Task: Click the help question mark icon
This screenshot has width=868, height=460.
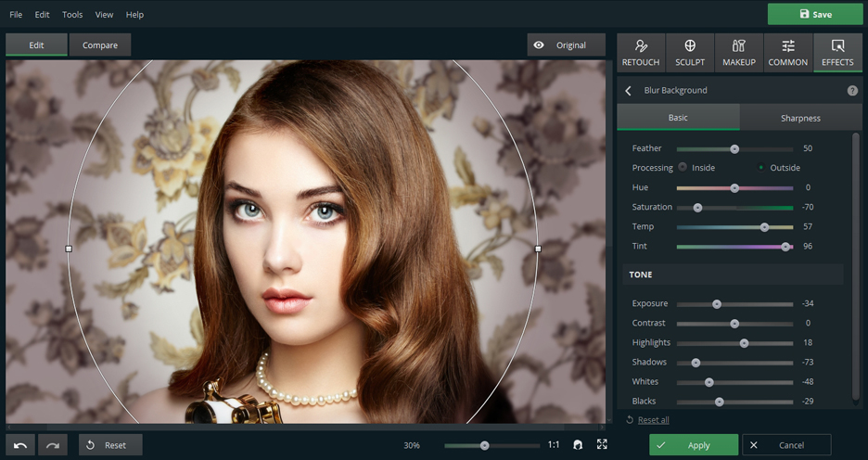Action: click(x=852, y=91)
